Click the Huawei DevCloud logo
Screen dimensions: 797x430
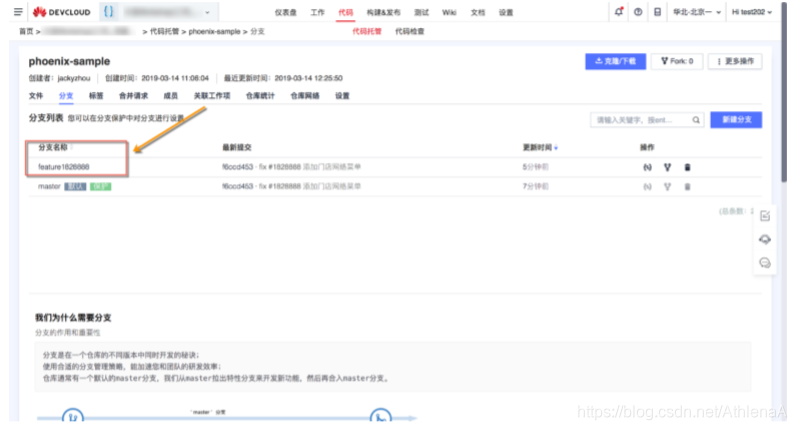click(62, 12)
